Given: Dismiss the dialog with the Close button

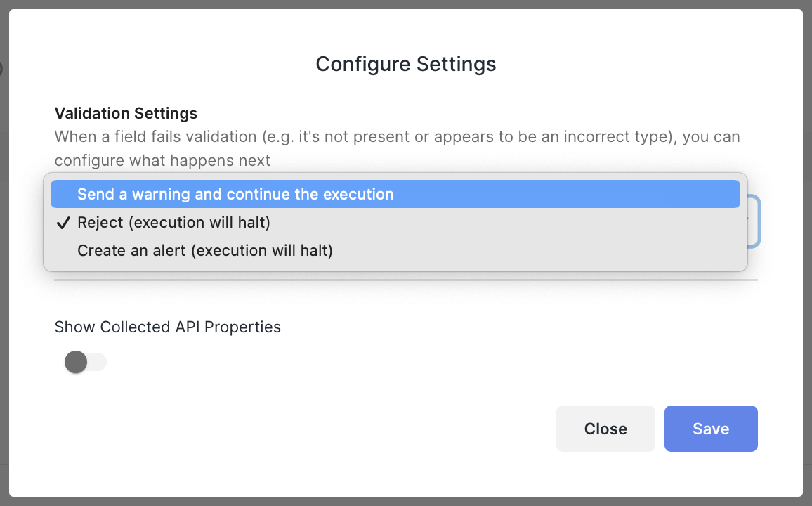Looking at the screenshot, I should pyautogui.click(x=605, y=429).
